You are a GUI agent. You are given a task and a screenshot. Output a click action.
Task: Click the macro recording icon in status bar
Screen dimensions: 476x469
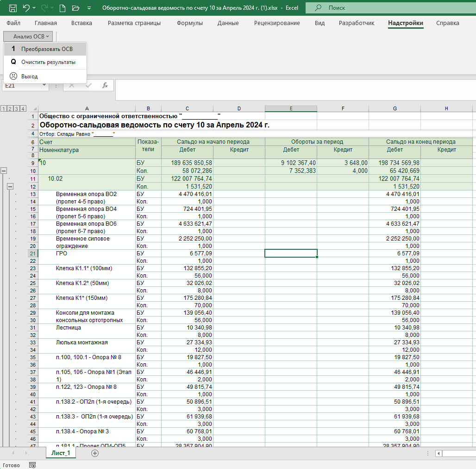click(x=32, y=465)
